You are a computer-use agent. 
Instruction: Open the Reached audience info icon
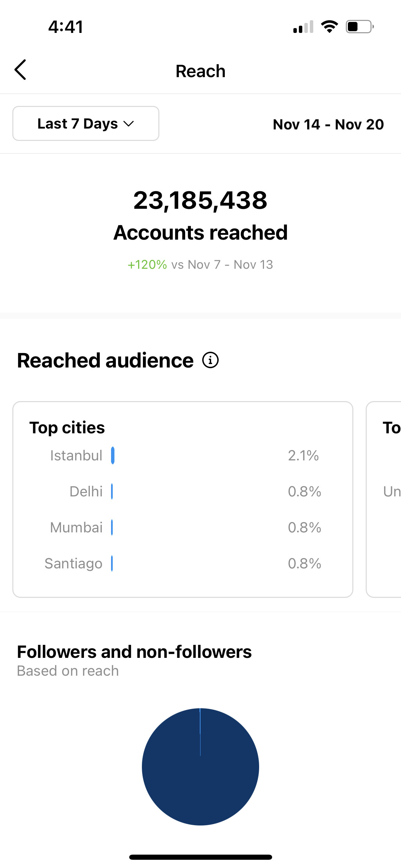coord(210,360)
